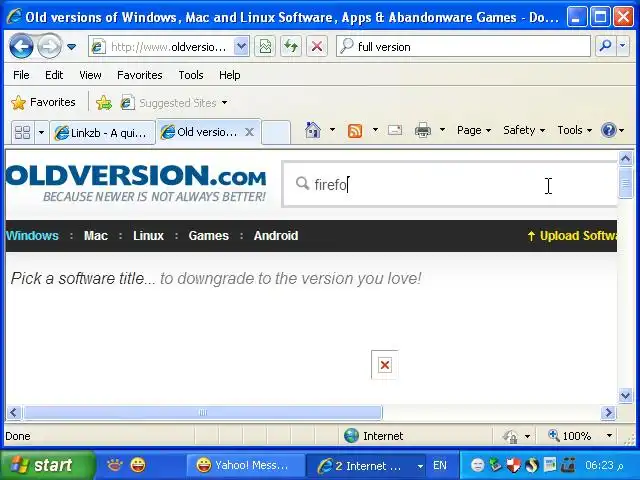640x480 pixels.
Task: Open the Favorites star center button
Action: tap(43, 102)
